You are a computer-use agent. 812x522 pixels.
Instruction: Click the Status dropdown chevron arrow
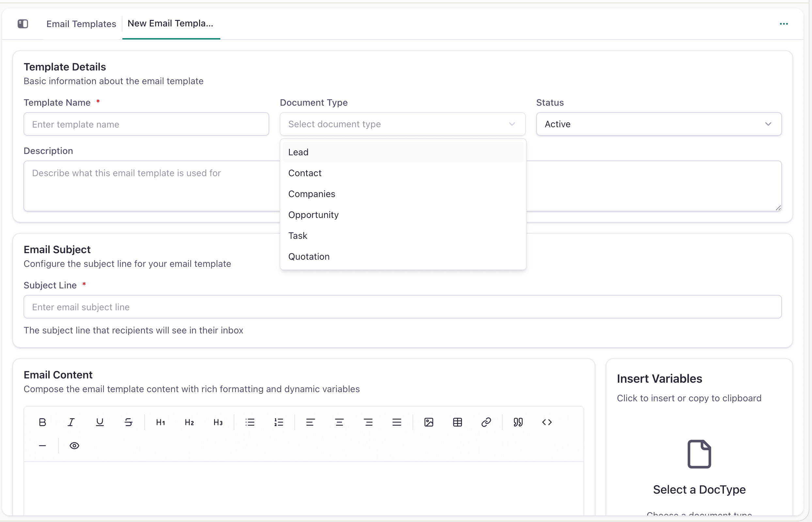coord(768,124)
